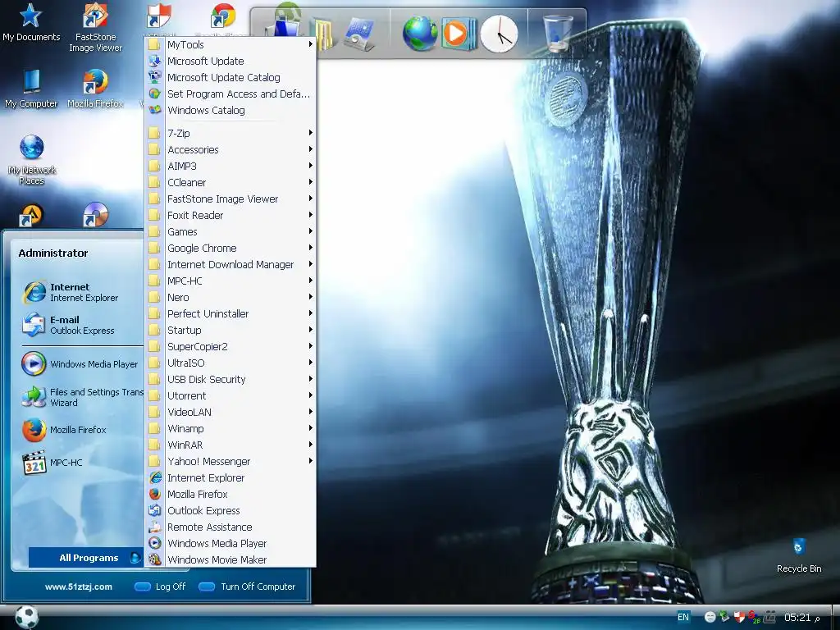Image resolution: width=840 pixels, height=630 pixels.
Task: Click the Turn Off Computer button
Action: [x=247, y=587]
